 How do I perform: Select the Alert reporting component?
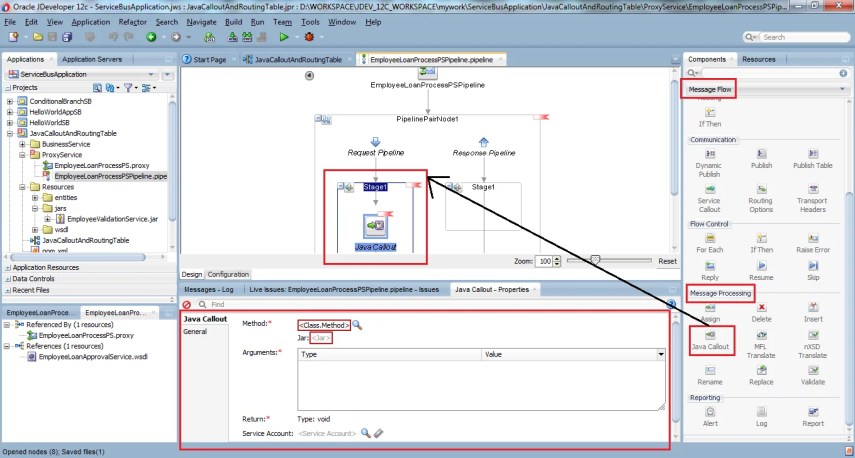click(710, 417)
